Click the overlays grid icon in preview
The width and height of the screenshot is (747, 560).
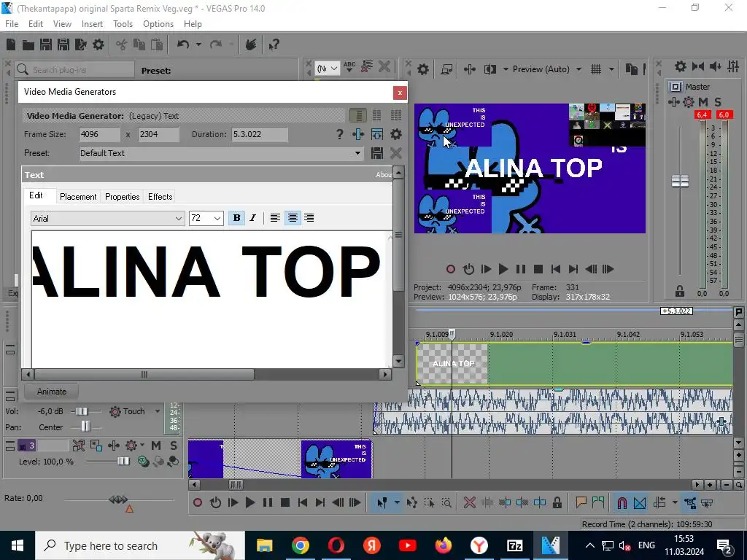click(596, 69)
